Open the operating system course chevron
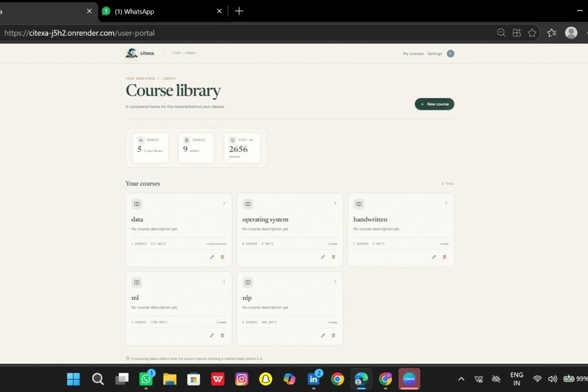This screenshot has width=588, height=392. click(x=336, y=204)
